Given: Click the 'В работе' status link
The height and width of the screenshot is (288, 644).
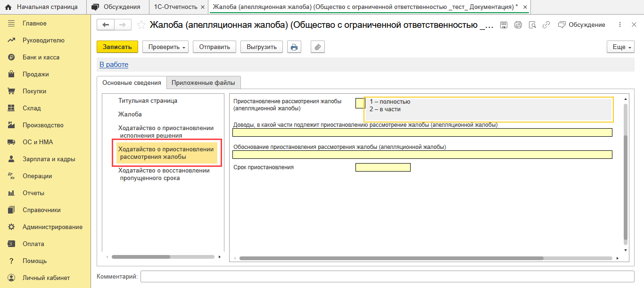Looking at the screenshot, I should click(114, 65).
